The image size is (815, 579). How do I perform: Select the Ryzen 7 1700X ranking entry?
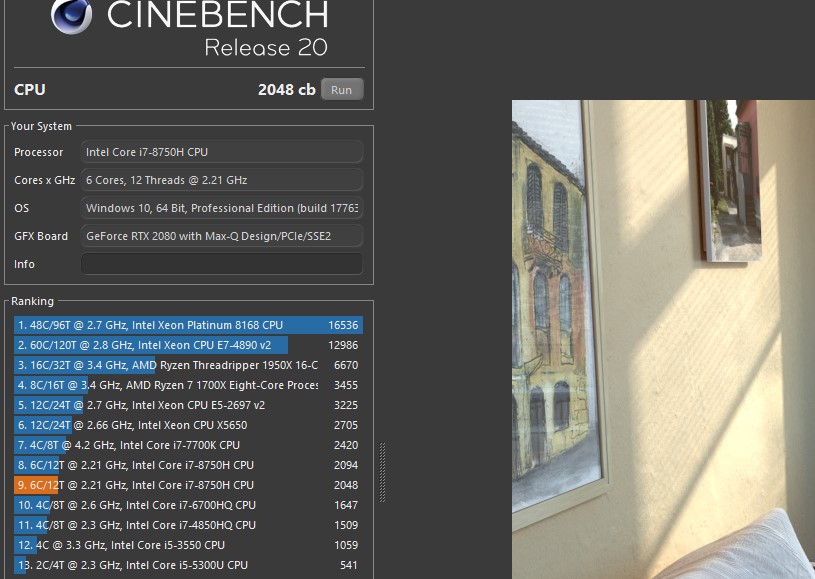click(x=188, y=385)
